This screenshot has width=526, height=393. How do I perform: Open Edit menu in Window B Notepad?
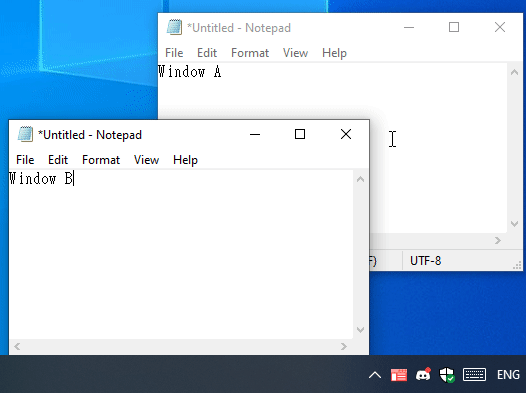(x=58, y=160)
